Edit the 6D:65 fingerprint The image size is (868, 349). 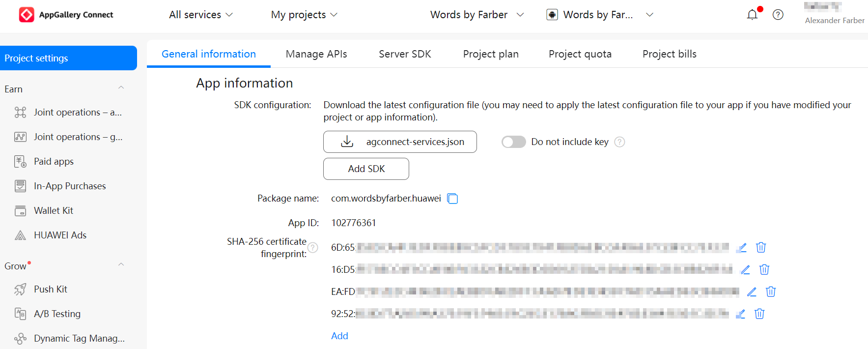point(742,247)
